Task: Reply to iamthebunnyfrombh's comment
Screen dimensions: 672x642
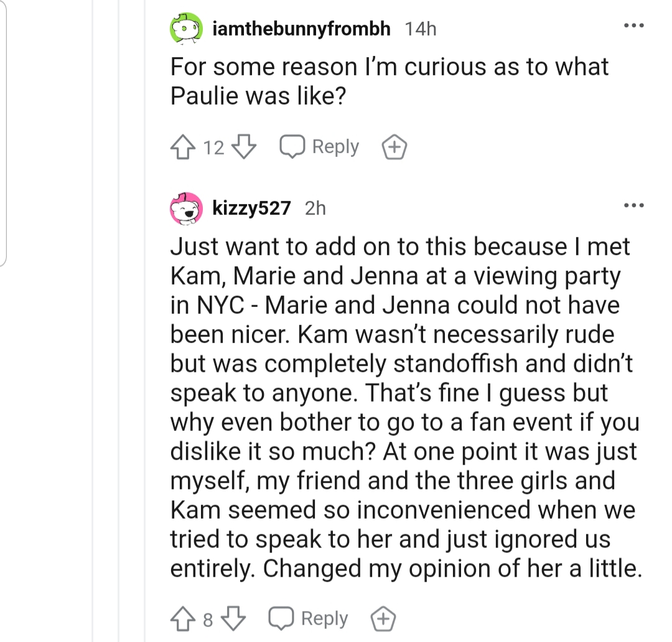Action: tap(319, 147)
